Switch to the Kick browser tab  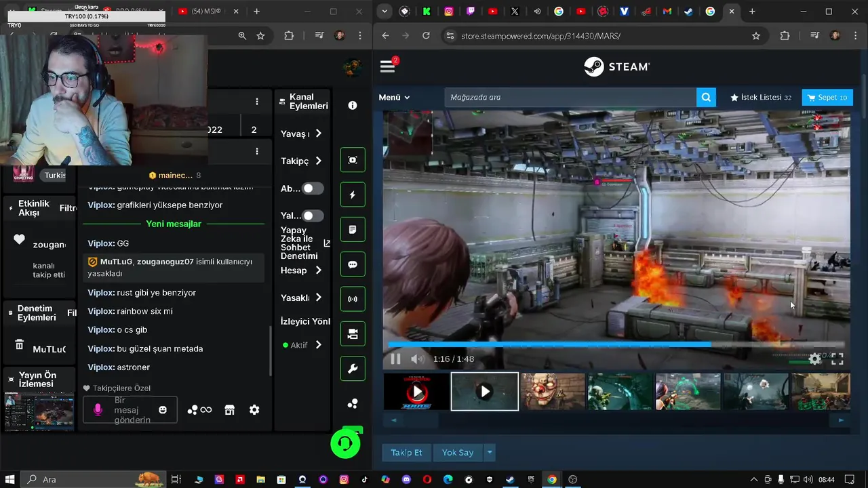point(427,12)
